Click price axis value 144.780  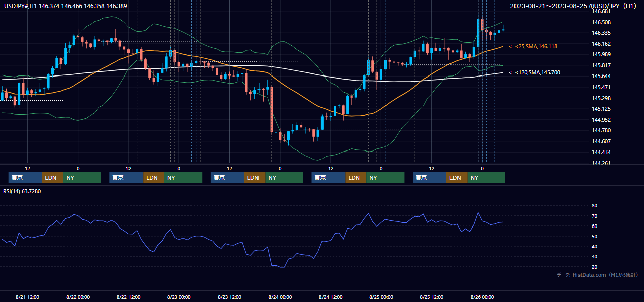(x=601, y=130)
